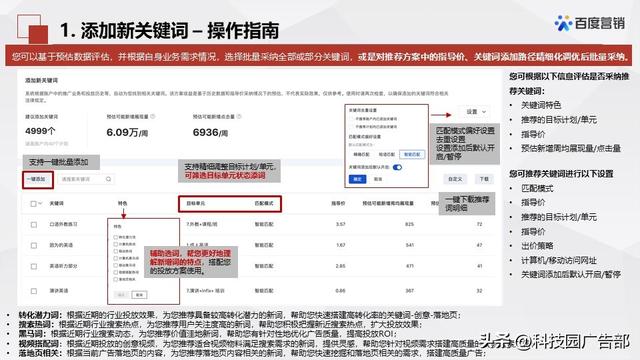Image resolution: width=640 pixels, height=360 pixels.
Task: Click 智能匹配 cell in the 3.57 row
Action: pyautogui.click(x=264, y=224)
